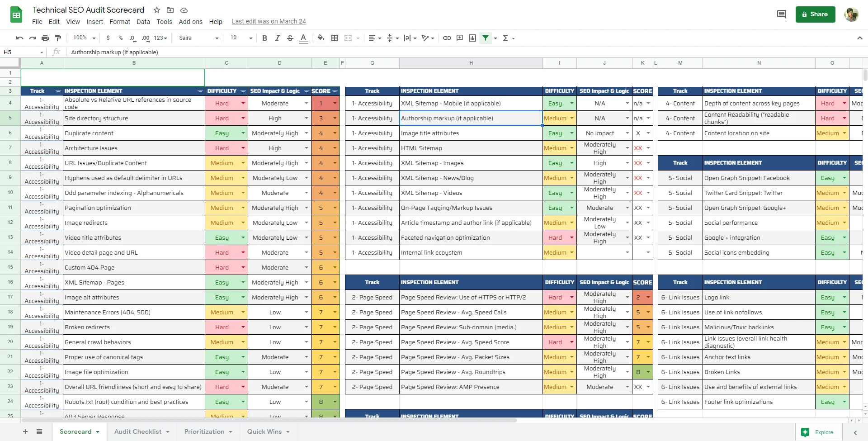Open the fill color picker
This screenshot has height=441, width=868.
pyautogui.click(x=321, y=38)
